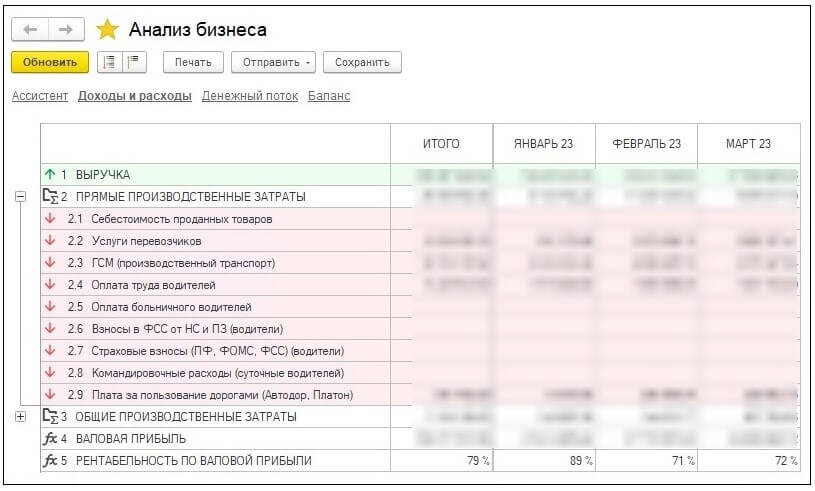Open the Денежный поток tab
The width and height of the screenshot is (815, 491).
(x=249, y=96)
